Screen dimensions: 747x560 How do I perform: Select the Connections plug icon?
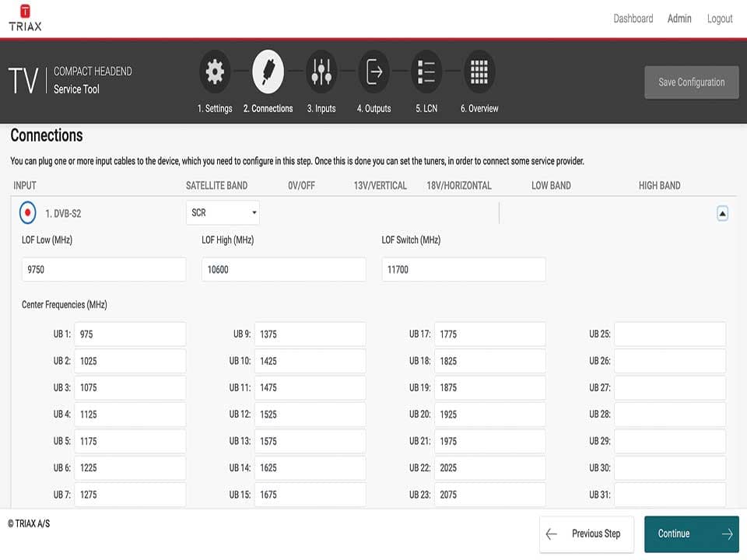pyautogui.click(x=268, y=72)
